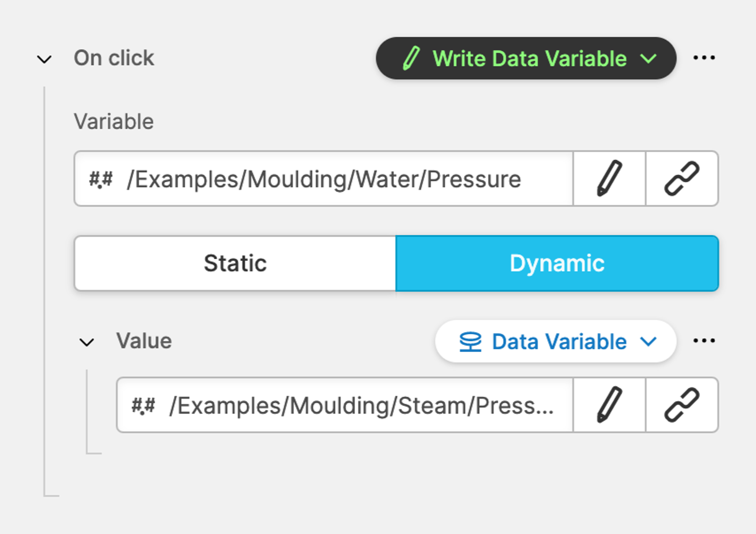
Task: Click the pencil edit icon for Water/Pressure variable
Action: tap(609, 179)
